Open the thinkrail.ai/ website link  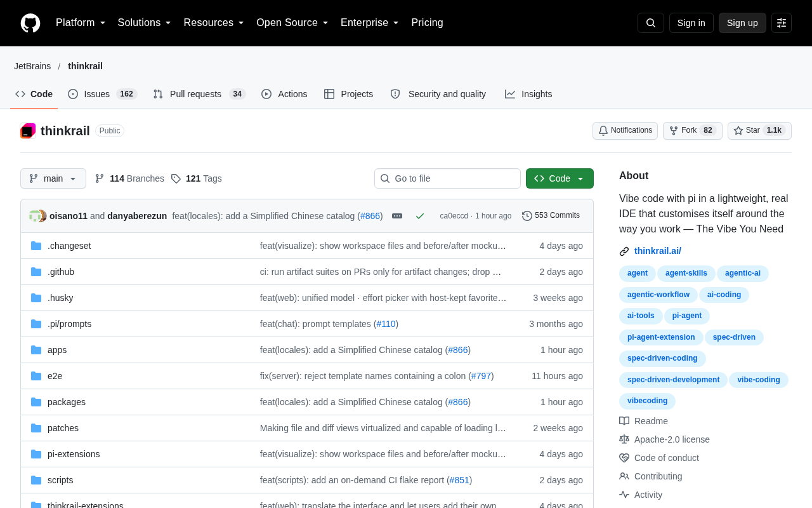coord(658,251)
